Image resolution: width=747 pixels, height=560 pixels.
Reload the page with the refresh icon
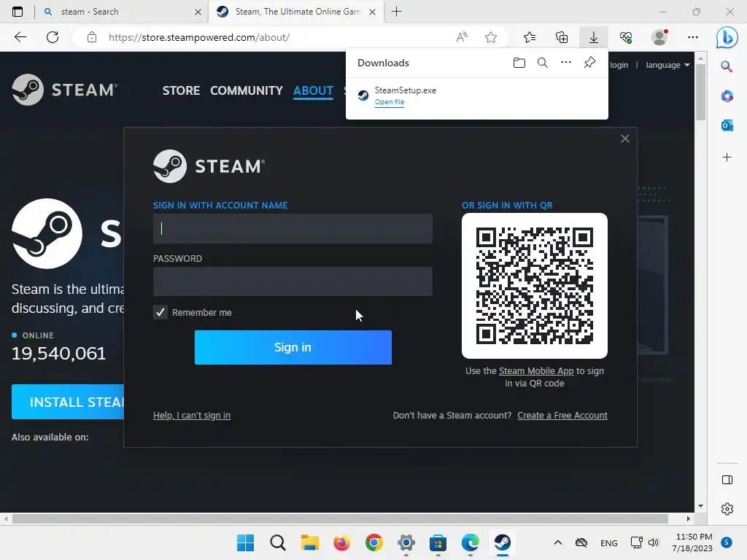(x=53, y=37)
